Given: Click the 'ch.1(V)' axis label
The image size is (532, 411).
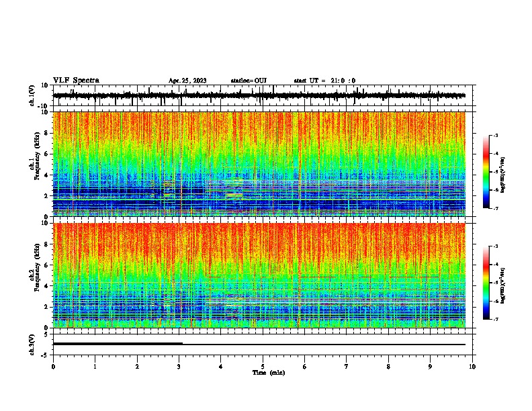Looking at the screenshot, I should 32,95.
